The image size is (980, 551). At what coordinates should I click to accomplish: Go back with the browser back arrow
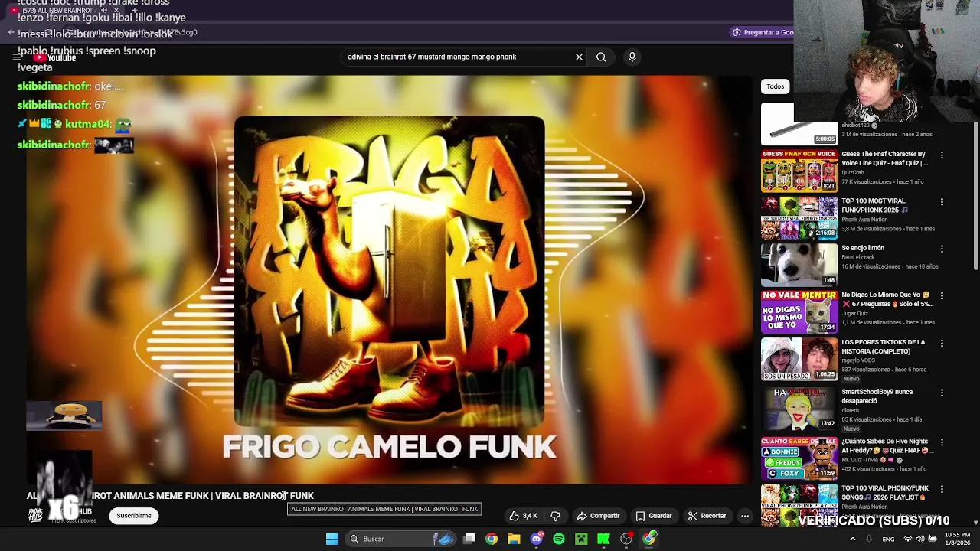pyautogui.click(x=11, y=32)
